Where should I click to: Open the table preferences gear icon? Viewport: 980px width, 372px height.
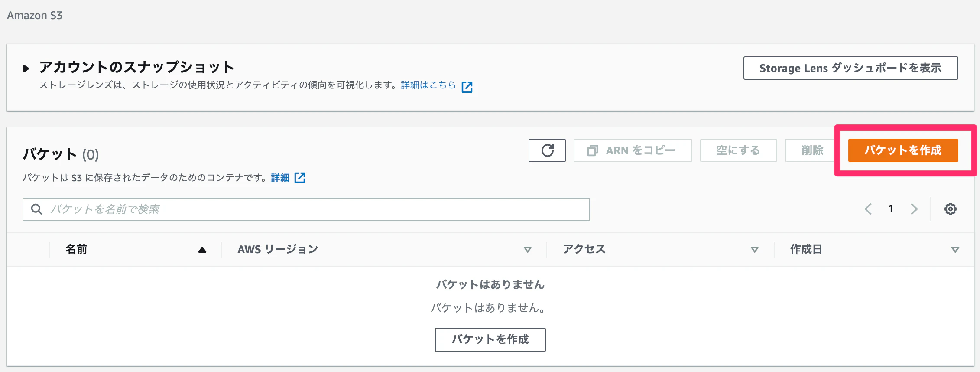pos(951,209)
